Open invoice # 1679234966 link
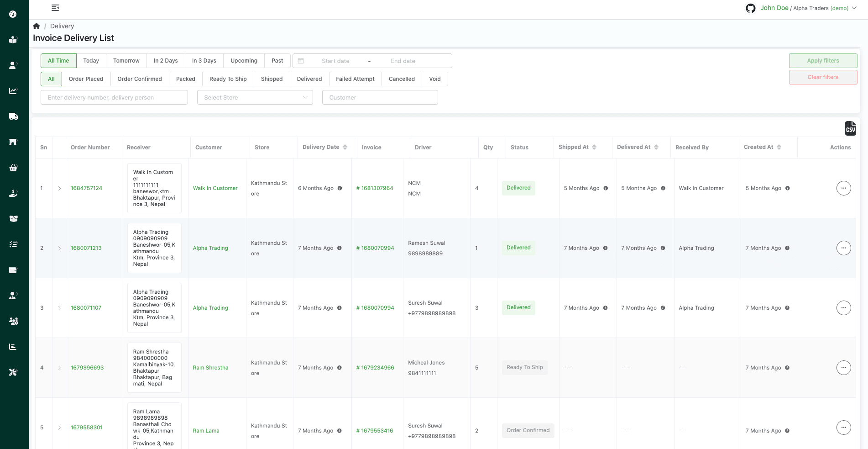This screenshot has width=868, height=449. tap(375, 368)
